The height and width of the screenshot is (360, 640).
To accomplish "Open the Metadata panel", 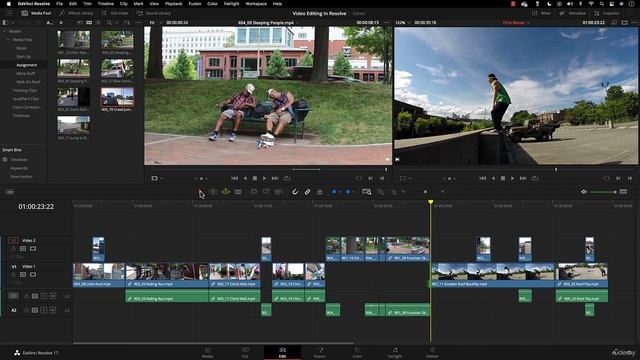I will click(x=573, y=13).
